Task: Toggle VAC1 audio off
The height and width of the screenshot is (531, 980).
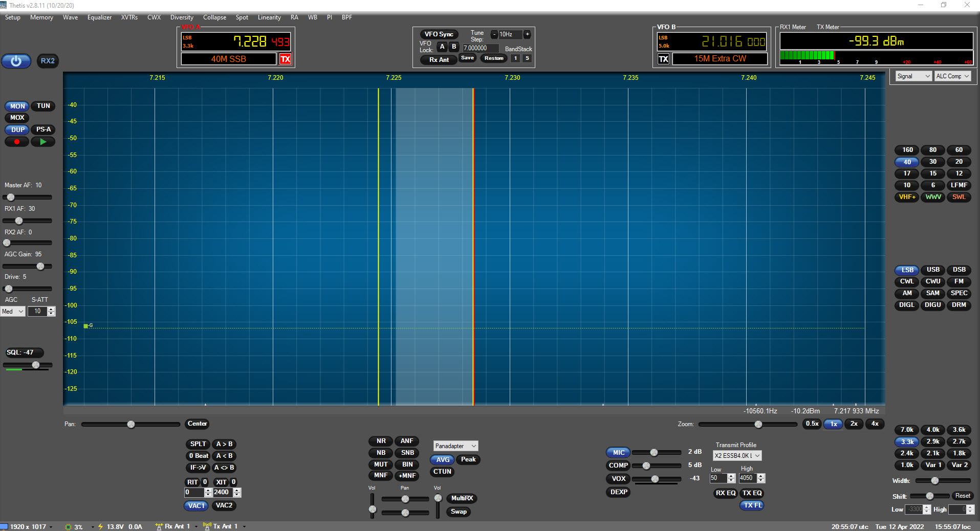Action: click(196, 505)
